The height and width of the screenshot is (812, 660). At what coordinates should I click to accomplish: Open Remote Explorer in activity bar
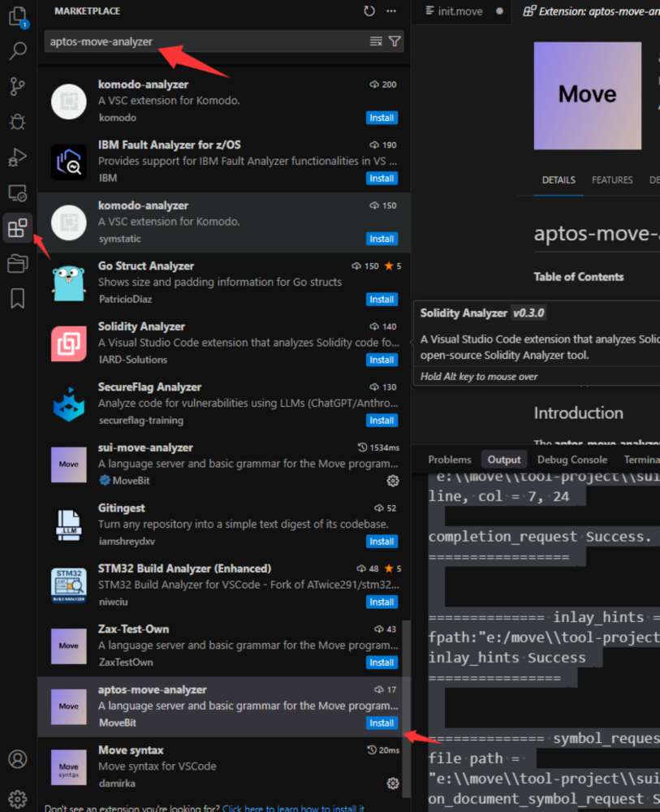point(18,192)
